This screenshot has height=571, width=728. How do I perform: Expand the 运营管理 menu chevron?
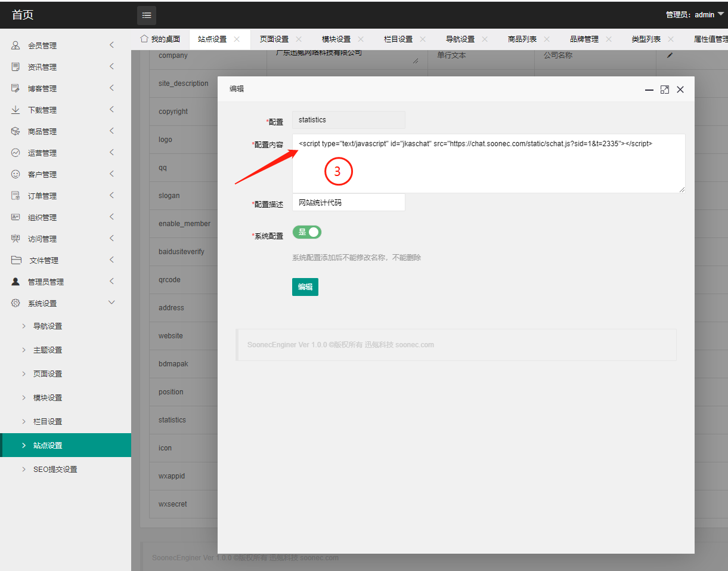[111, 153]
